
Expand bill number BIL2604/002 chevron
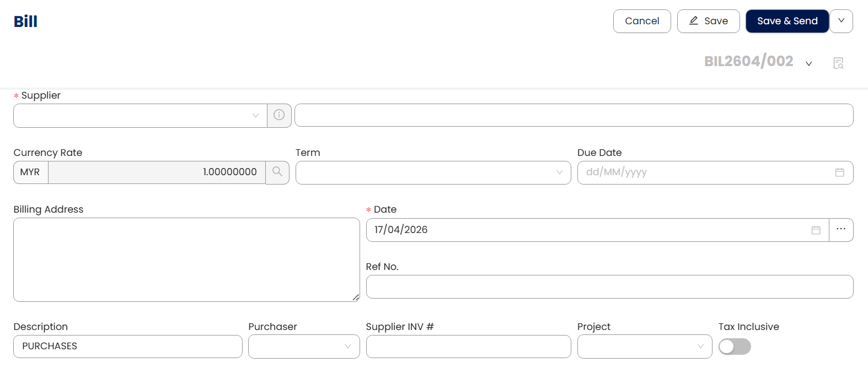[x=808, y=64]
